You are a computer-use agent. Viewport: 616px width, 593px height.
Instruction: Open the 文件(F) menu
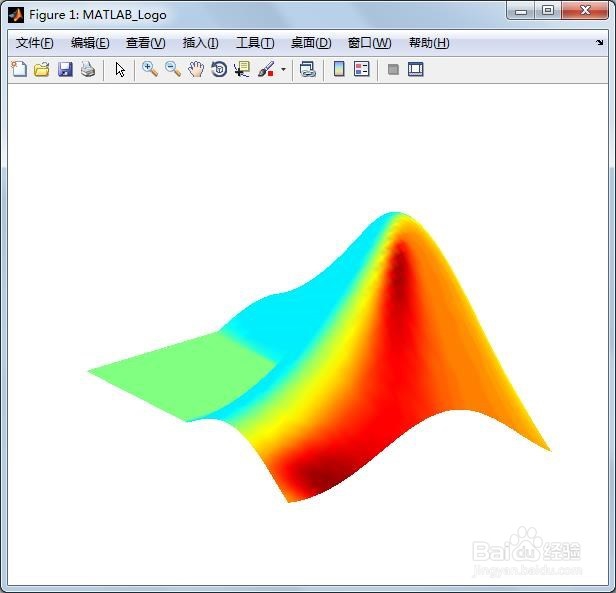click(35, 42)
